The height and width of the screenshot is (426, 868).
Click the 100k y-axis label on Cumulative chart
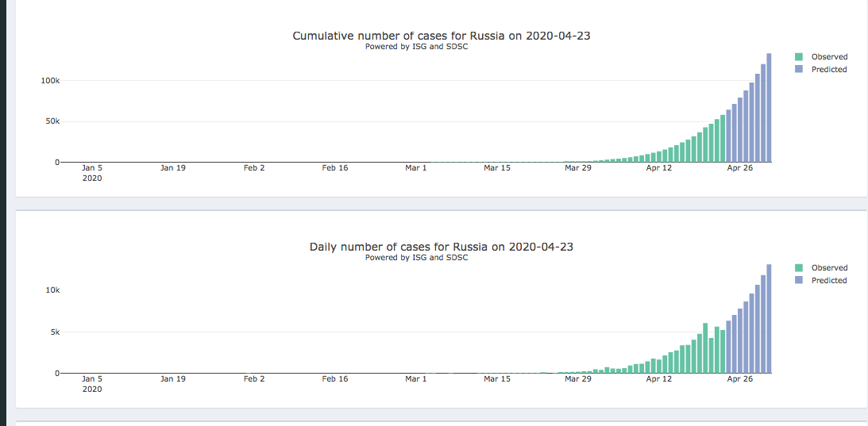[x=50, y=81]
